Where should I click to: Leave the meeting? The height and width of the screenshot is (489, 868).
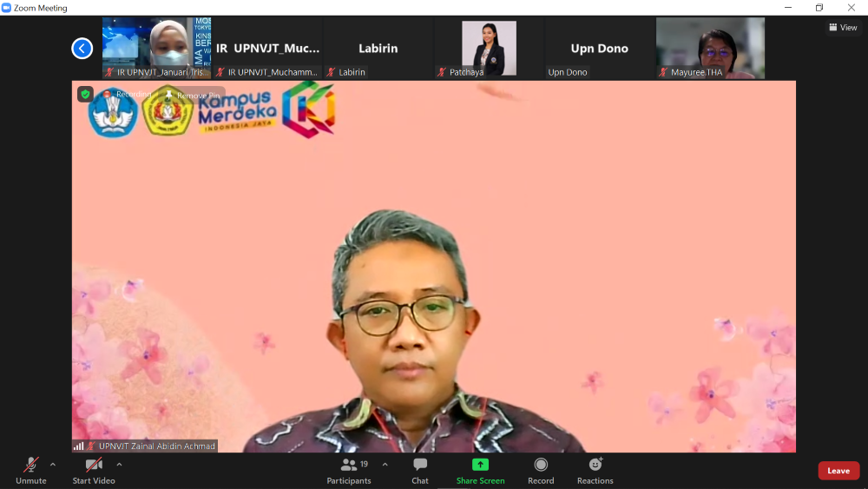pyautogui.click(x=838, y=471)
